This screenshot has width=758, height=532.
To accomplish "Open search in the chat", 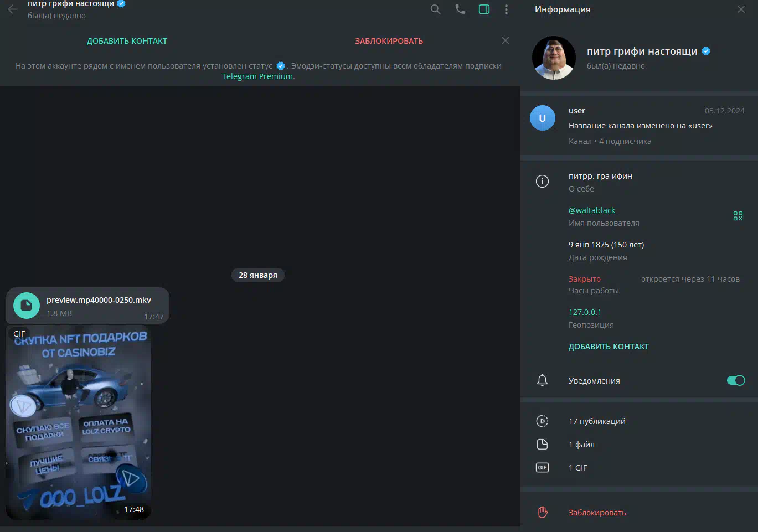I will (x=436, y=9).
